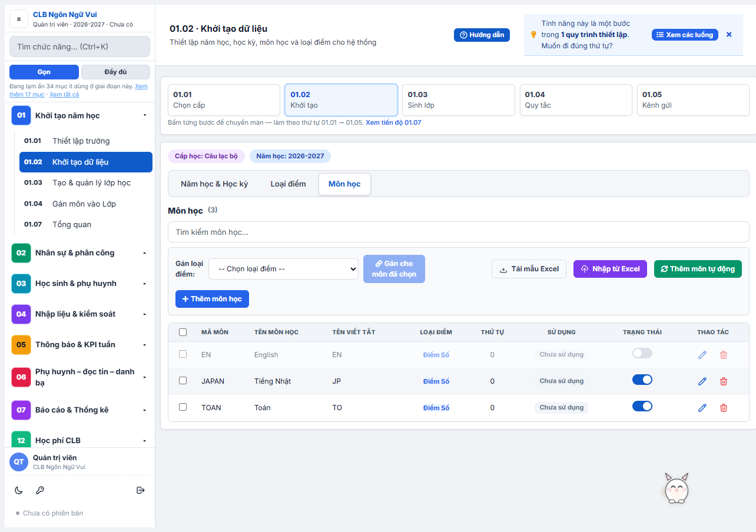Tick the select-all checkbox in table header
The height and width of the screenshot is (532, 756).
(183, 332)
